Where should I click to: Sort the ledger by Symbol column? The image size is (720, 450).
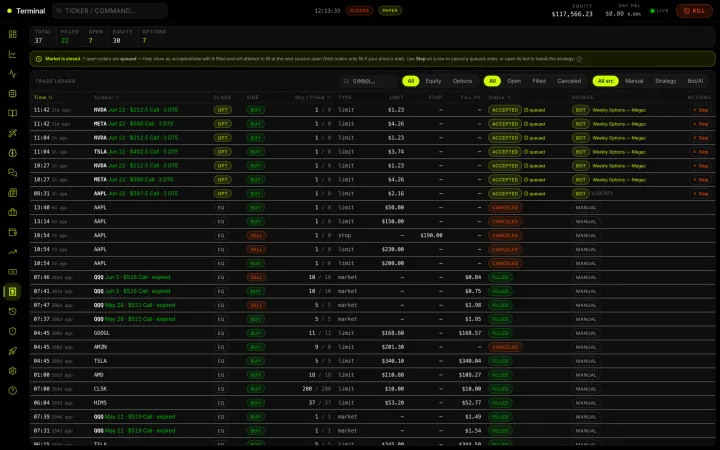coord(106,97)
